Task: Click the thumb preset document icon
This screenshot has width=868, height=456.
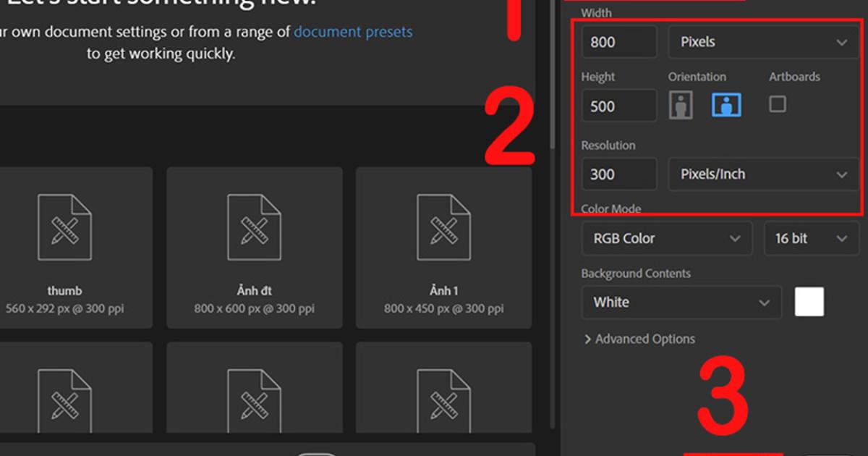Action: 64,227
